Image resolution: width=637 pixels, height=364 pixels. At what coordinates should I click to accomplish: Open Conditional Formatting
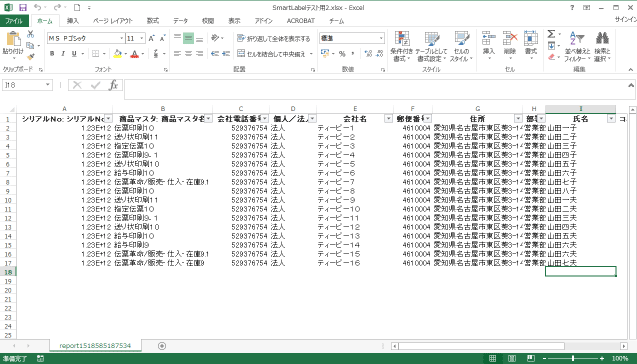(x=402, y=46)
